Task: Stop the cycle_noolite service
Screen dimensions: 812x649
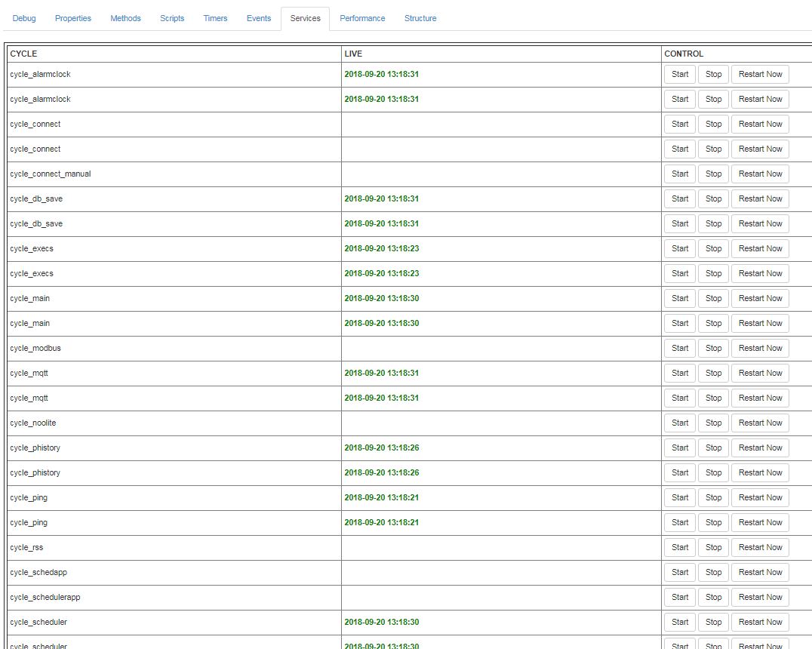Action: 713,423
